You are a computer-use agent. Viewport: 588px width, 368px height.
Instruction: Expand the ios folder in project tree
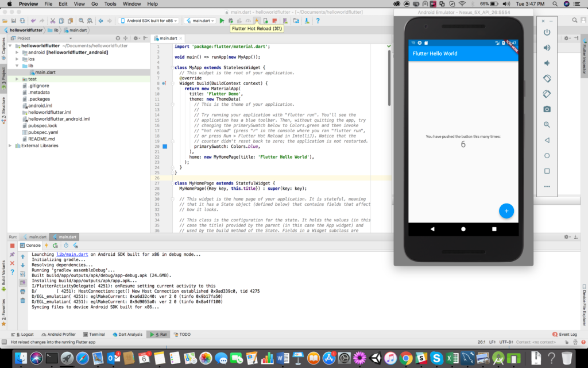[17, 59]
